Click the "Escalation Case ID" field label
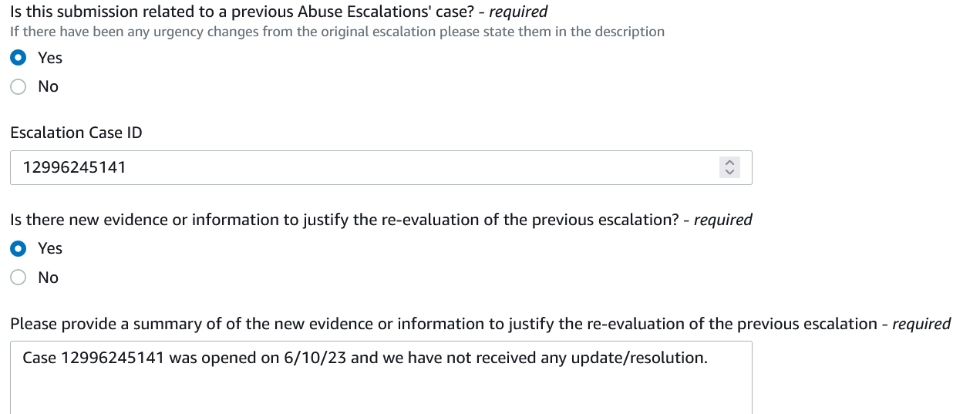The width and height of the screenshot is (980, 414). [x=76, y=133]
